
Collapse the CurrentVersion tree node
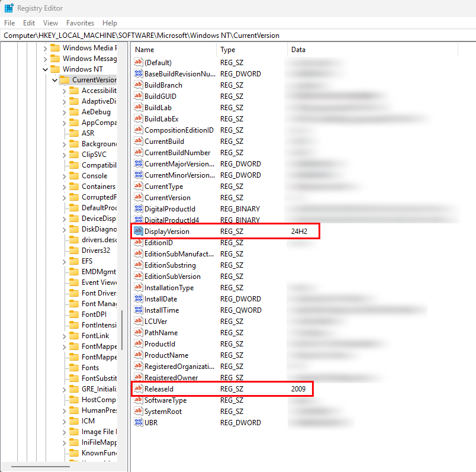55,80
